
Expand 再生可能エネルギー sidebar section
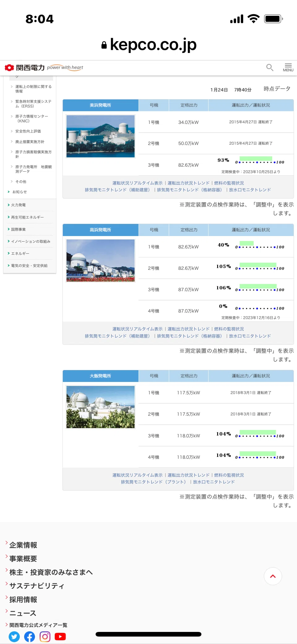28,217
